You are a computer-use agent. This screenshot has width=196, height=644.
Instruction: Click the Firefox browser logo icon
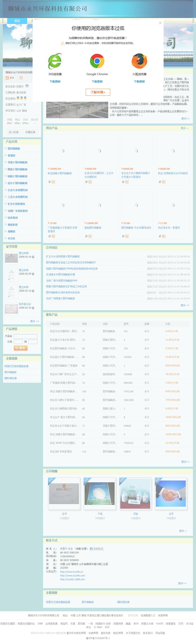coord(139,61)
